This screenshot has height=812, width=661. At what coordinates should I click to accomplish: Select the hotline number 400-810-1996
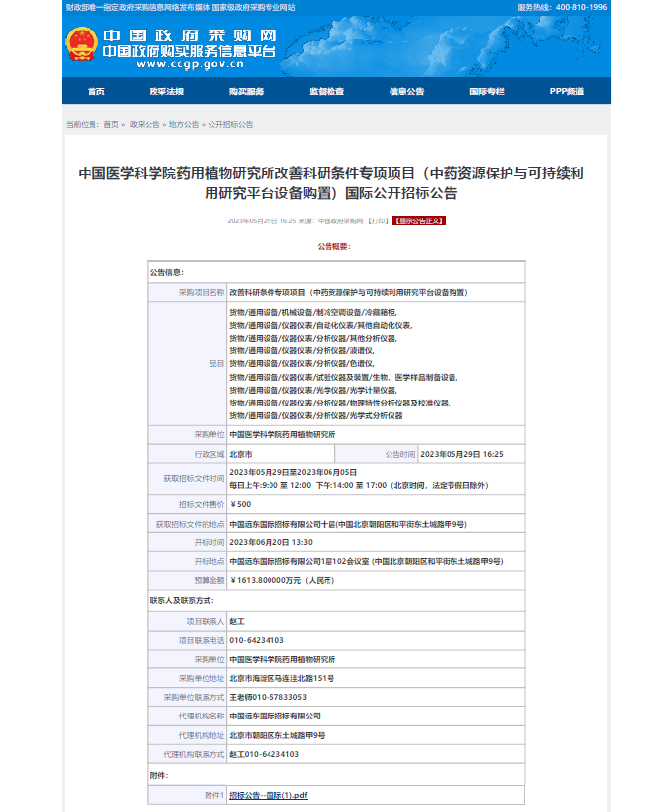coord(581,7)
